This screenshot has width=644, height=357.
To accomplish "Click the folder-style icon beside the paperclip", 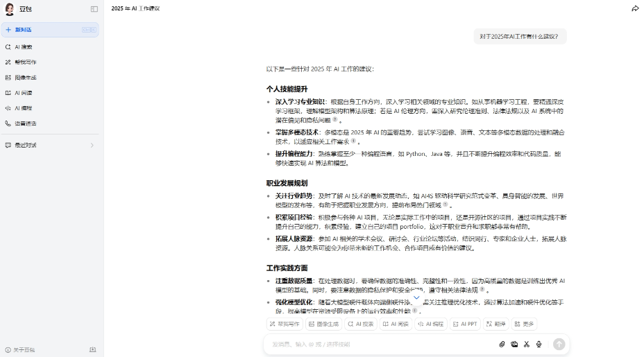I will [514, 345].
